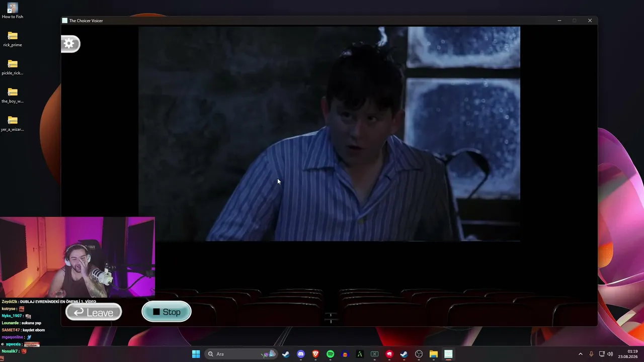Click the Lounarde 'sukuna yap' chat message
Image resolution: width=644 pixels, height=362 pixels.
point(22,323)
